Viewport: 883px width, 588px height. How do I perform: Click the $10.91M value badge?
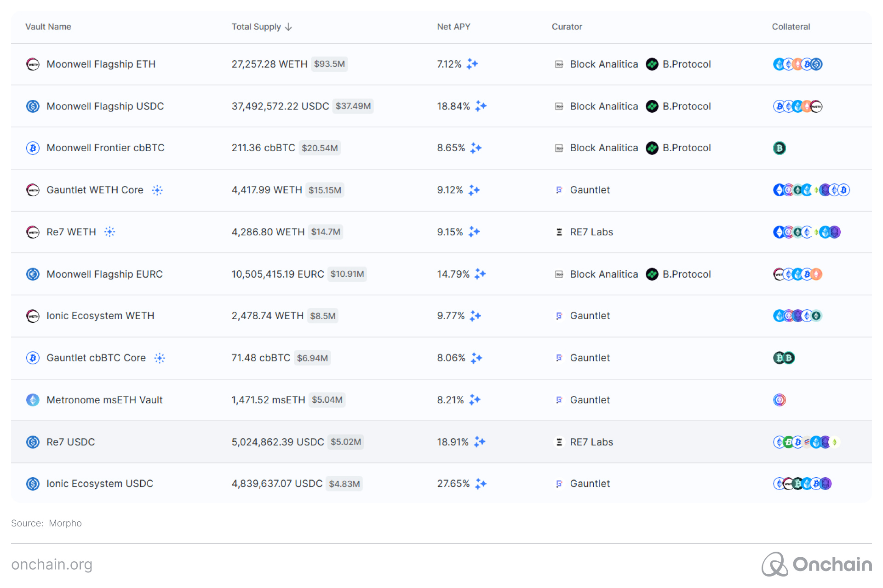point(347,274)
